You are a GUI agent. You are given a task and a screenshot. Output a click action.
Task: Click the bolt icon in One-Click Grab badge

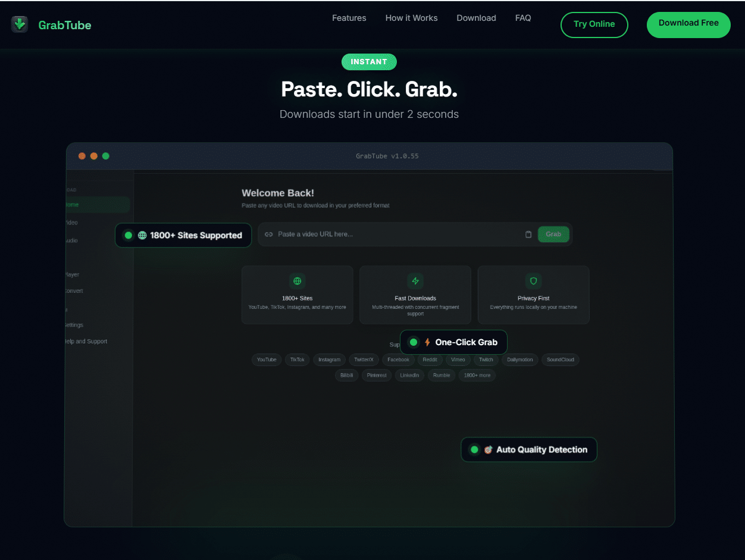pos(427,342)
